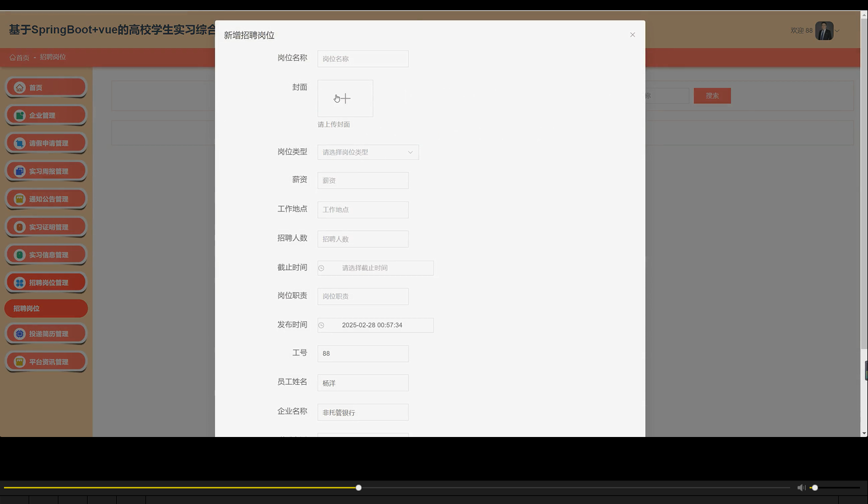Viewport: 868px width, 504px height.
Task: Click the 请上传封面 hint text
Action: coord(334,124)
